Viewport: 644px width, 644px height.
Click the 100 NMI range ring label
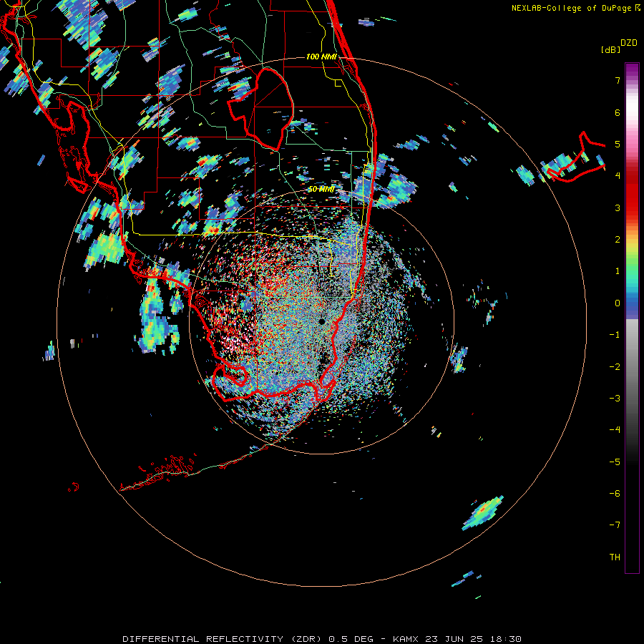321,57
